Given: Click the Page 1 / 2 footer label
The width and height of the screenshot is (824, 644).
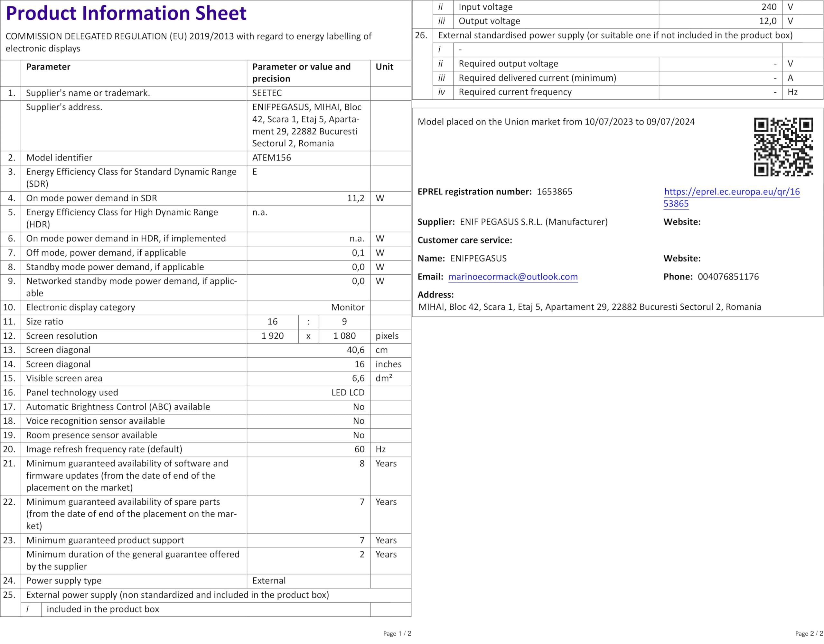Looking at the screenshot, I should (x=397, y=633).
